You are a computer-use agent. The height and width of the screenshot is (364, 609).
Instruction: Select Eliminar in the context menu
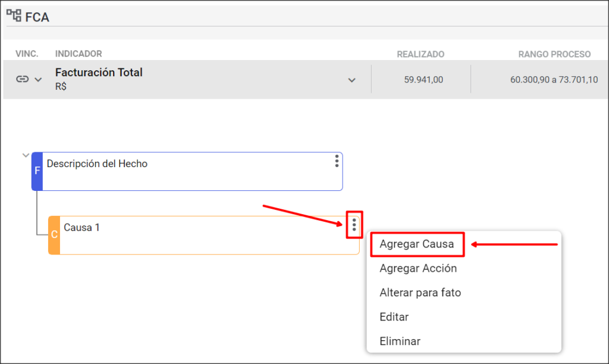(x=400, y=341)
